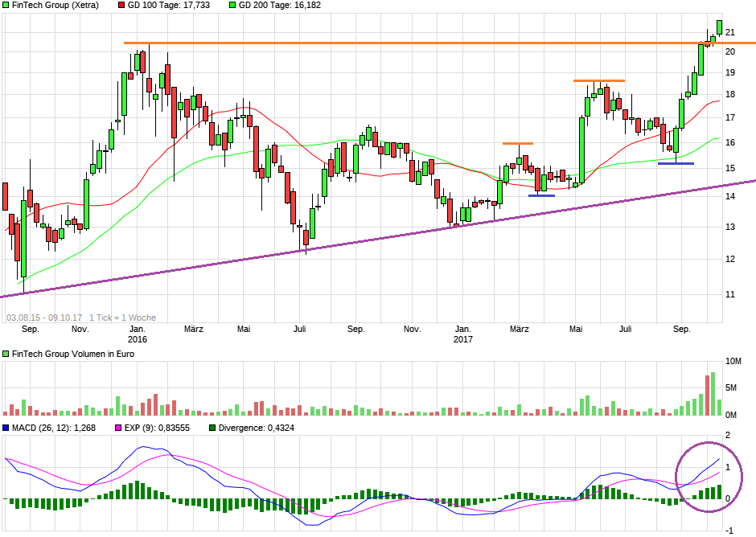
Task: Click the topmost green candlestick above the orange line
Action: 718,27
